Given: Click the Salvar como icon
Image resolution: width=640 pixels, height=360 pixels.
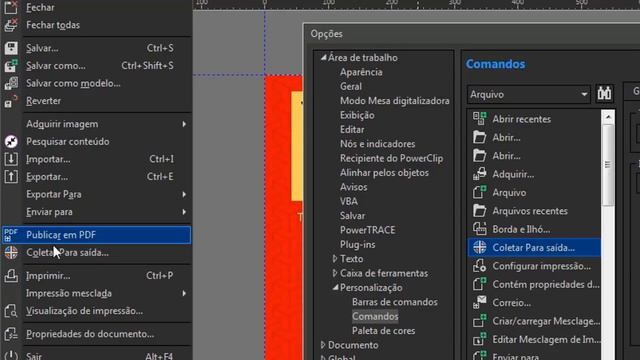Looking at the screenshot, I should click(x=11, y=65).
